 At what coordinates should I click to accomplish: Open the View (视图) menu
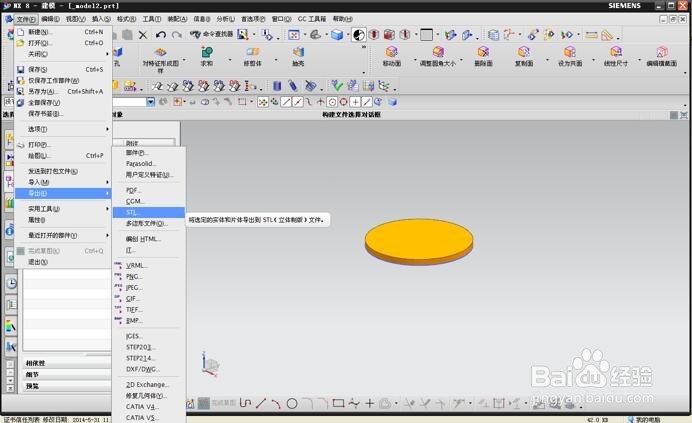[x=75, y=19]
